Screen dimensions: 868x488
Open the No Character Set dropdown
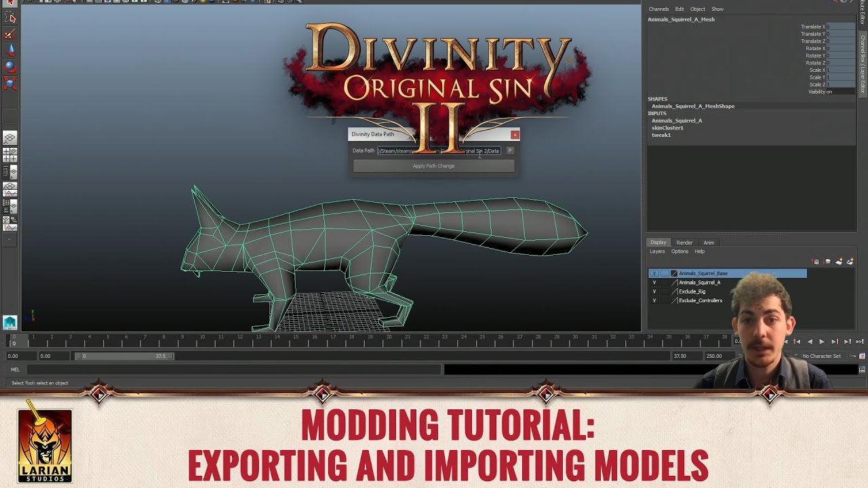[822, 356]
